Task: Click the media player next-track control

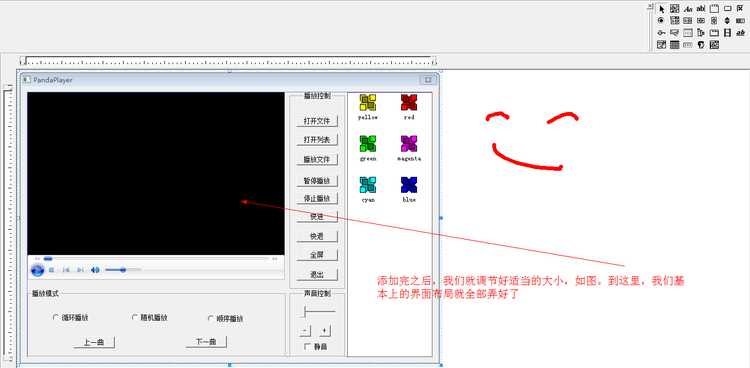Action: [x=80, y=270]
